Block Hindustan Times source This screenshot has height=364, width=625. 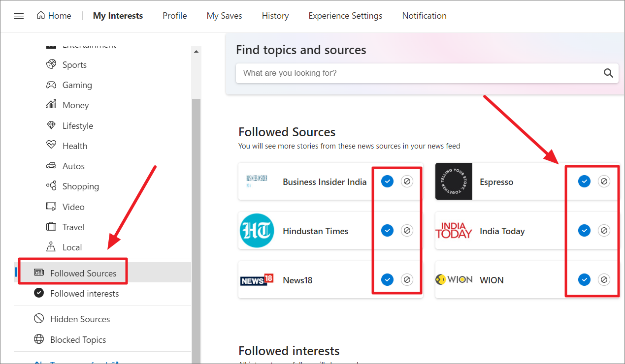tap(407, 230)
